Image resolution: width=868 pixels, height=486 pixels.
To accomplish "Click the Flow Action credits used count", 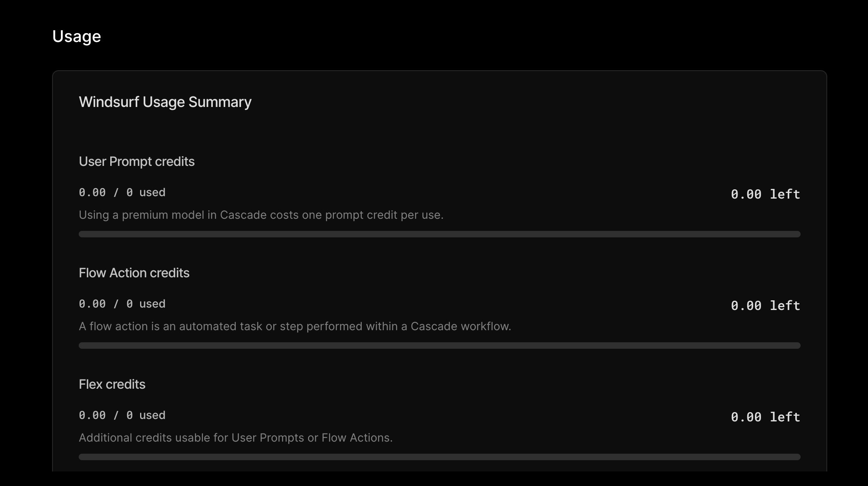I will pos(122,304).
